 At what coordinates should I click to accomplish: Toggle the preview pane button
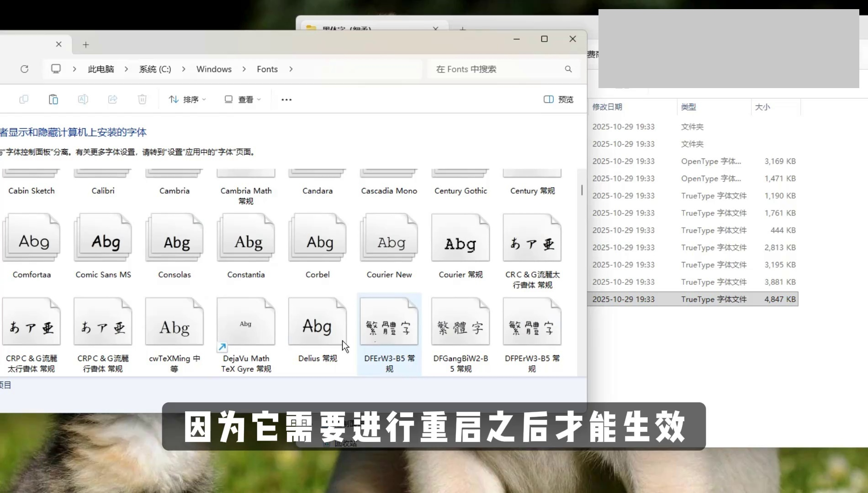[x=558, y=100]
